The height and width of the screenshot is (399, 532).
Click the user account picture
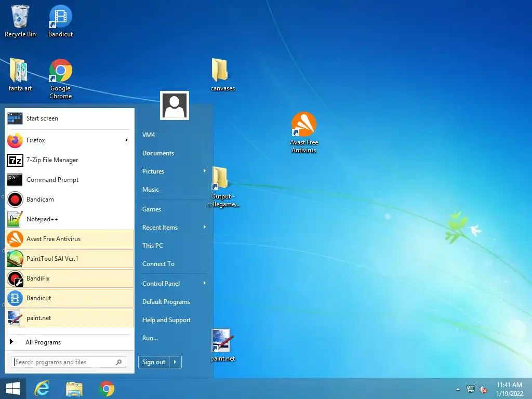pos(175,105)
